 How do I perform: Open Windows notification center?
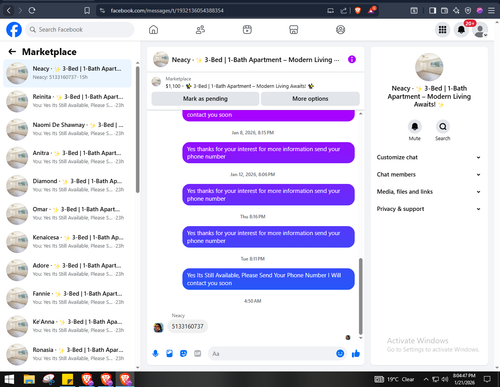click(x=487, y=379)
